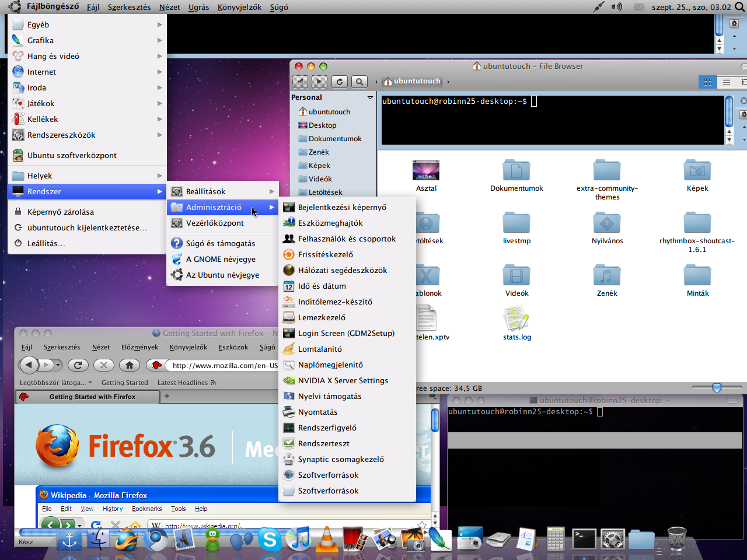Open the Zenék music folder icon
The image size is (747, 560).
607,281
